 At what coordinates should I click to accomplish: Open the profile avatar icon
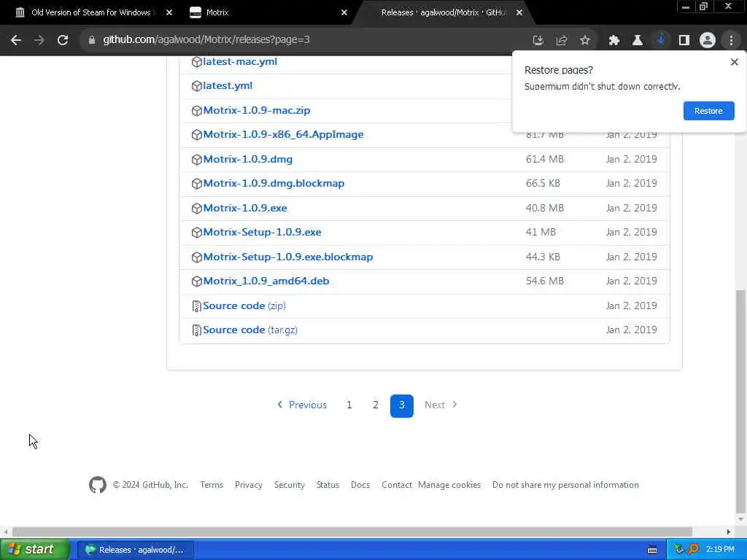click(x=708, y=41)
